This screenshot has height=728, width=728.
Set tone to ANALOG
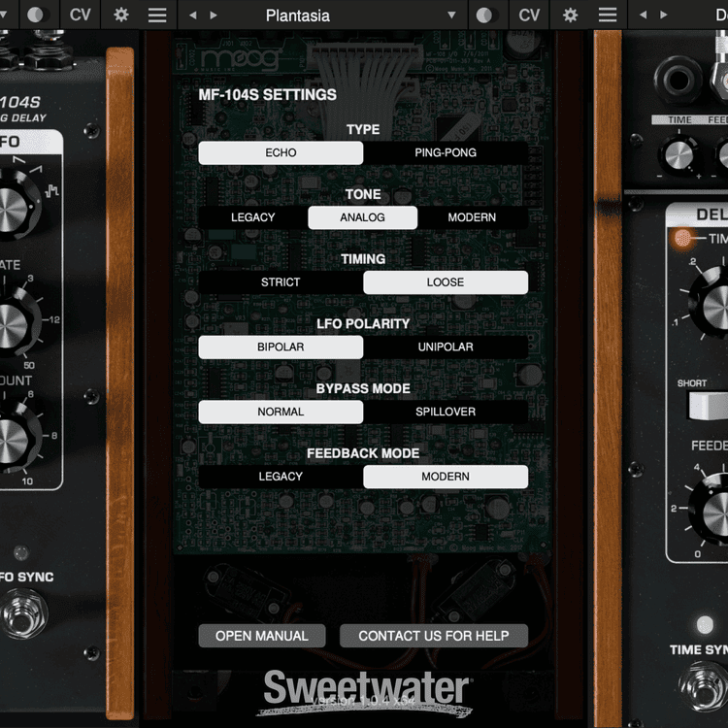[x=363, y=217]
